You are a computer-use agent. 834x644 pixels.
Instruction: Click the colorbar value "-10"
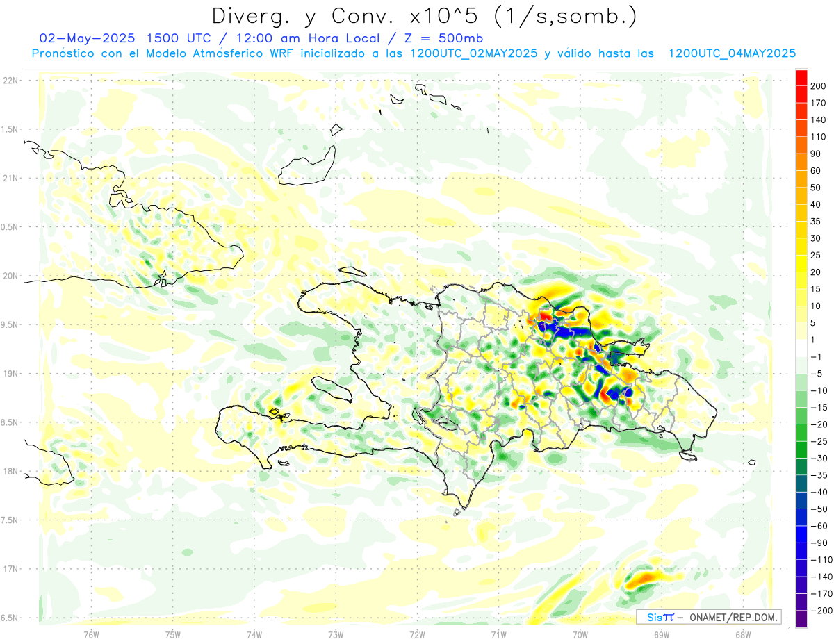coord(819,391)
